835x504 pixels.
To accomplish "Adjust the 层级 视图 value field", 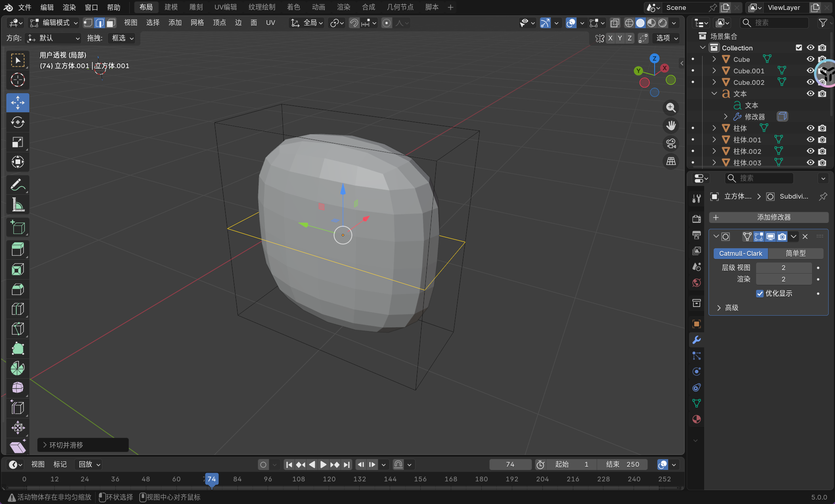I will coord(783,268).
